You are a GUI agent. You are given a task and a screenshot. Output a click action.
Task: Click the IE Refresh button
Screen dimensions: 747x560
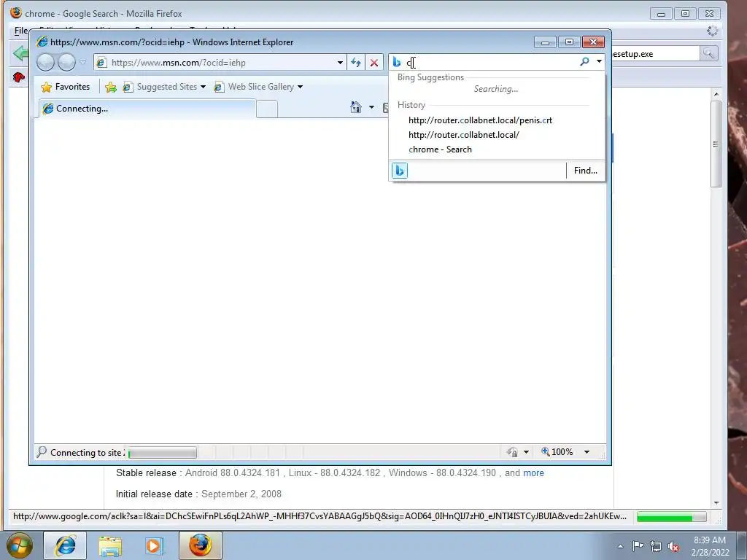(356, 63)
